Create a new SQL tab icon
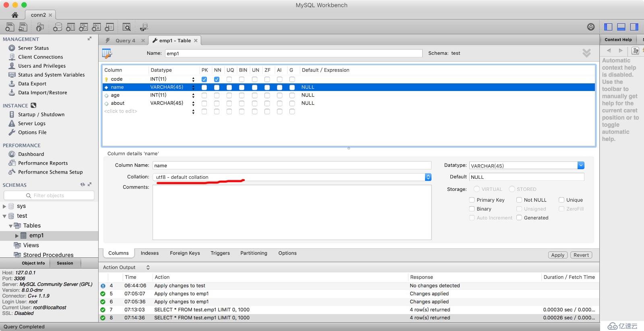Viewport: 644px width, 331px height. point(10,27)
